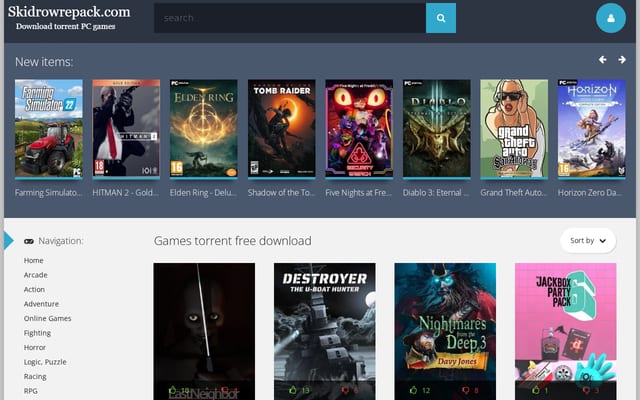This screenshot has width=640, height=400.
Task: Click the 'Five Nights at Fre...' title text
Action: [359, 193]
